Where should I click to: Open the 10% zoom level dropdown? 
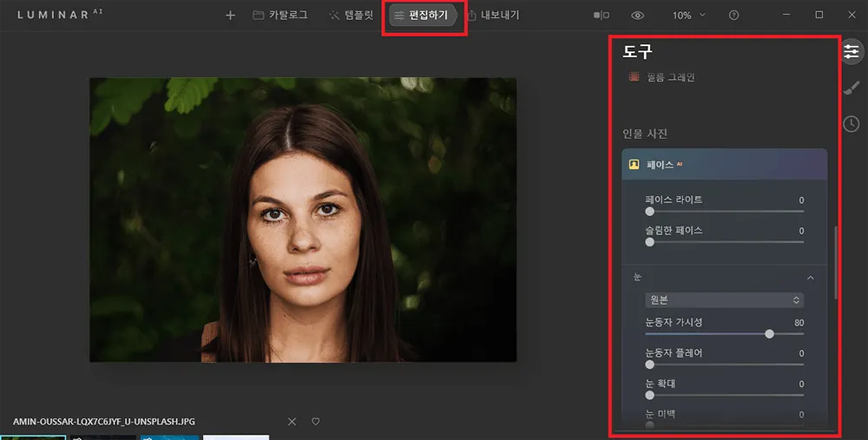pos(689,16)
